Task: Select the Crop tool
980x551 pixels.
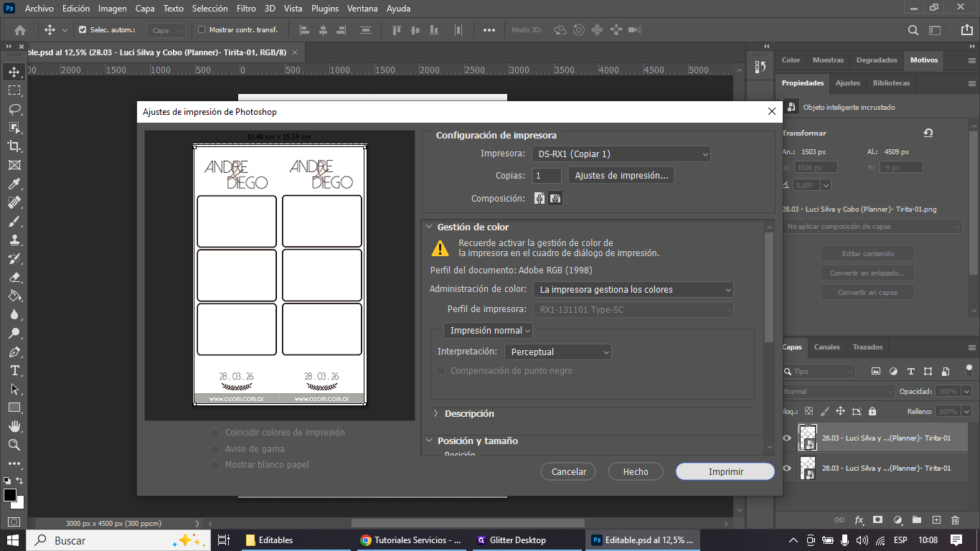Action: click(14, 146)
